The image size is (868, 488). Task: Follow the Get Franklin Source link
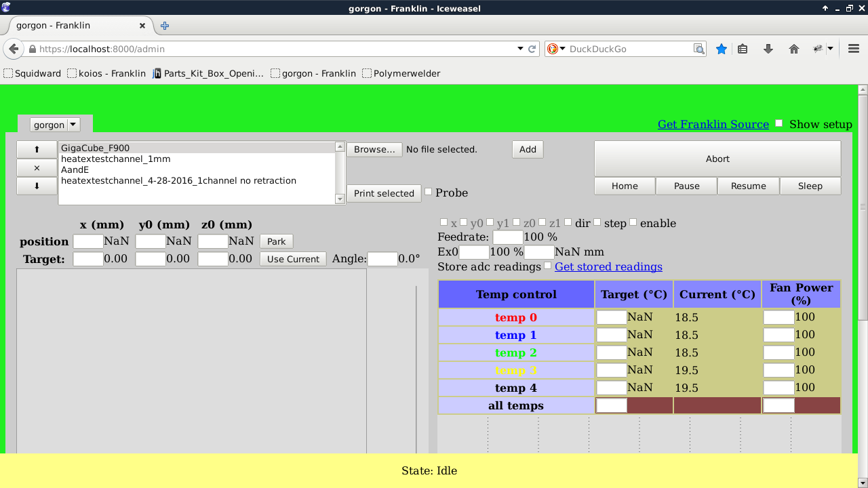point(713,124)
